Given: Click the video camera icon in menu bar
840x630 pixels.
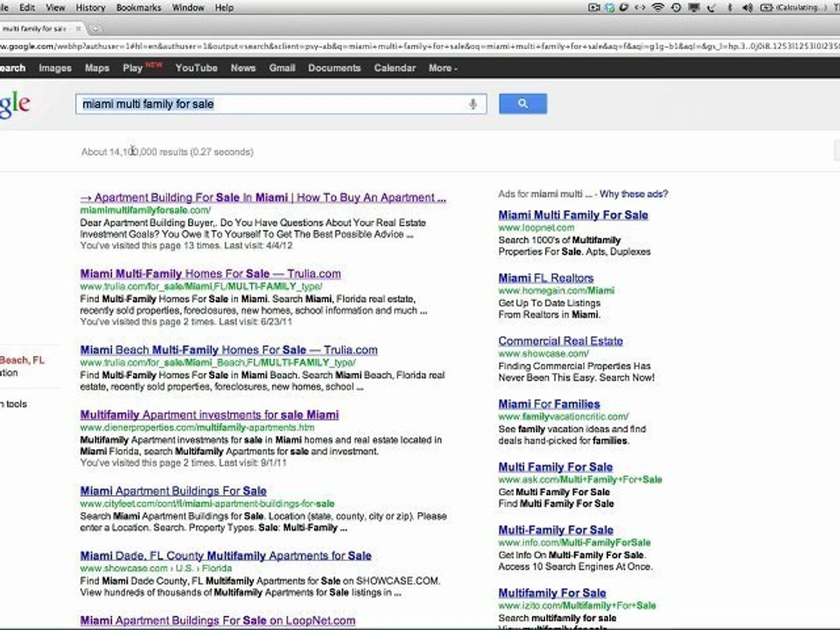Looking at the screenshot, I should [x=594, y=8].
